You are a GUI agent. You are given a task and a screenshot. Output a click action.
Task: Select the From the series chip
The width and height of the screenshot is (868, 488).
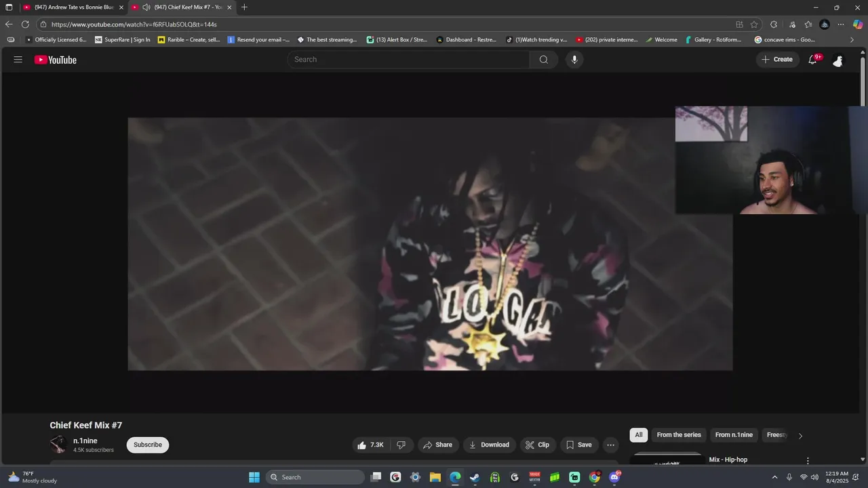[x=679, y=435]
